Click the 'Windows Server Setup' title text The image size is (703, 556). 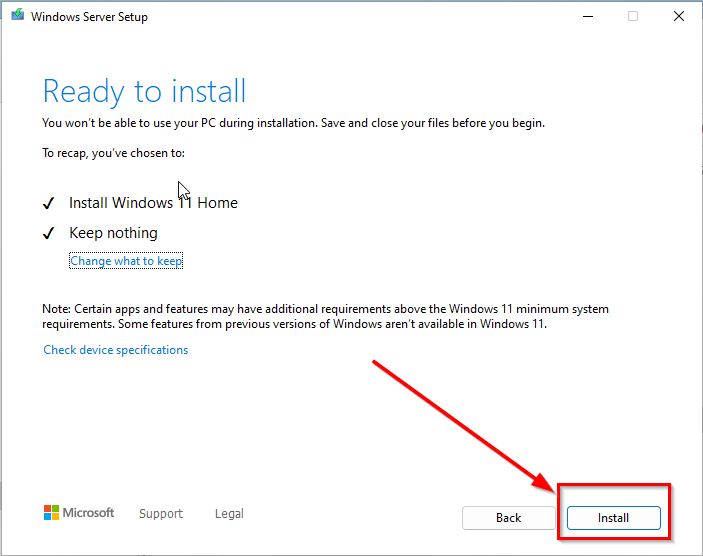(89, 17)
